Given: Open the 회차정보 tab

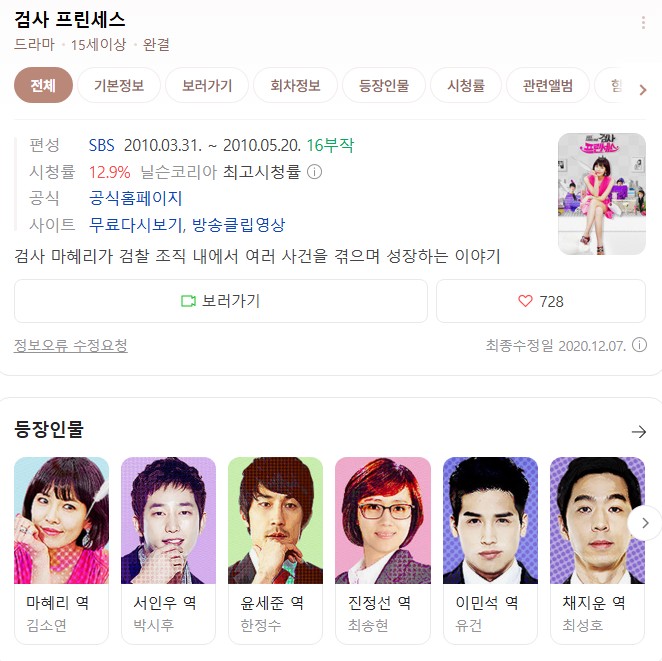Looking at the screenshot, I should 296,85.
